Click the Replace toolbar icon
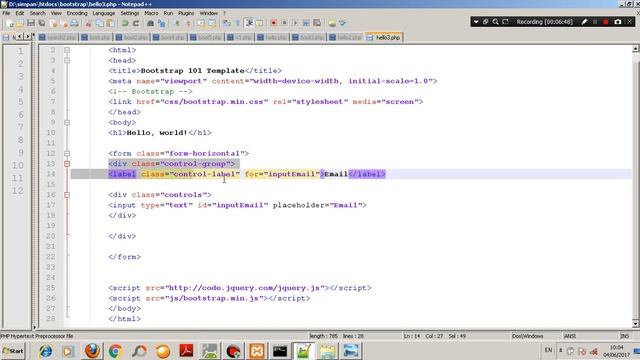The height and width of the screenshot is (360, 640). (x=162, y=23)
